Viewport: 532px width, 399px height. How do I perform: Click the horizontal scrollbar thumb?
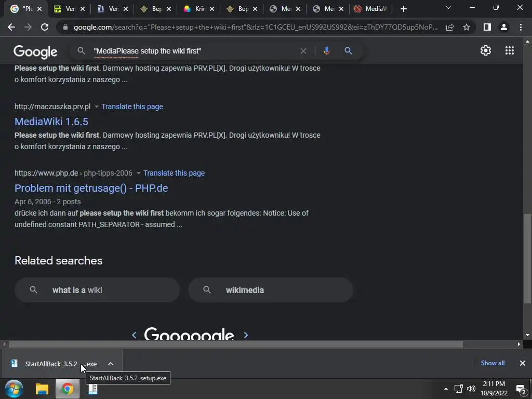click(x=236, y=344)
